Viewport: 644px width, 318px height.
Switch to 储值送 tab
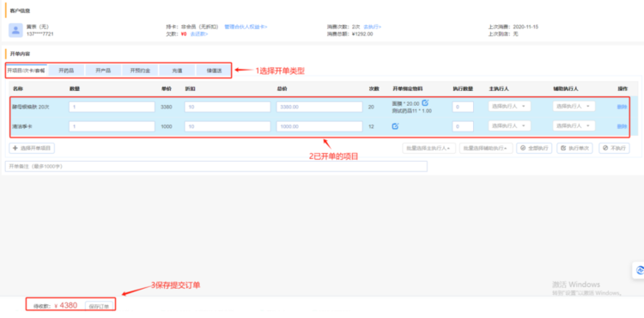214,70
